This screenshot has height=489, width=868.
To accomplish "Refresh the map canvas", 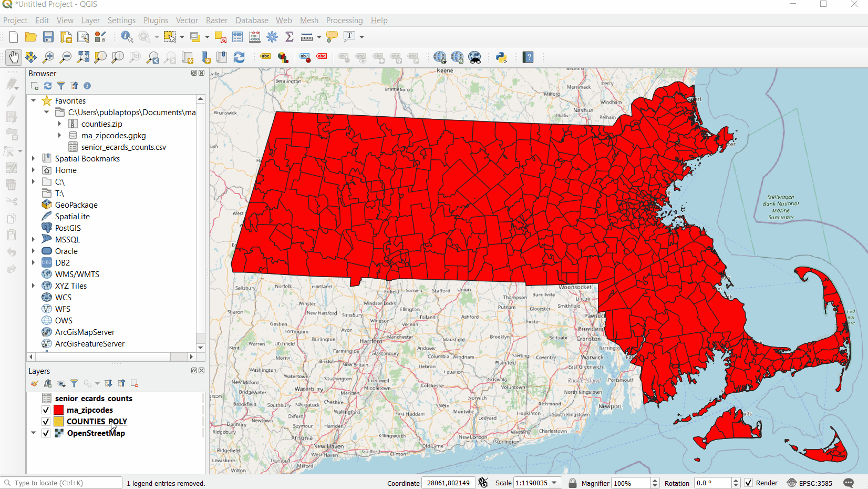I will (x=239, y=57).
